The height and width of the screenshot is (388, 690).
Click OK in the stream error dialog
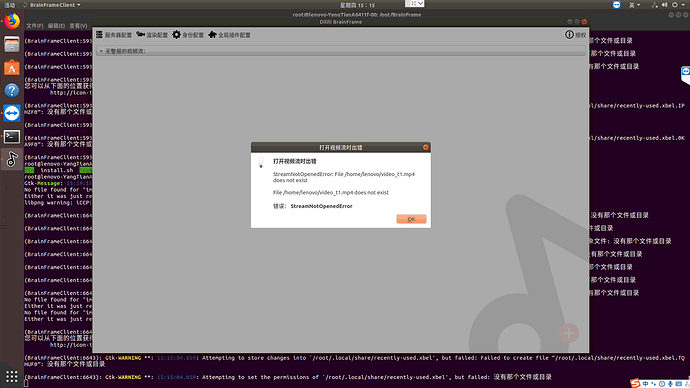(411, 219)
